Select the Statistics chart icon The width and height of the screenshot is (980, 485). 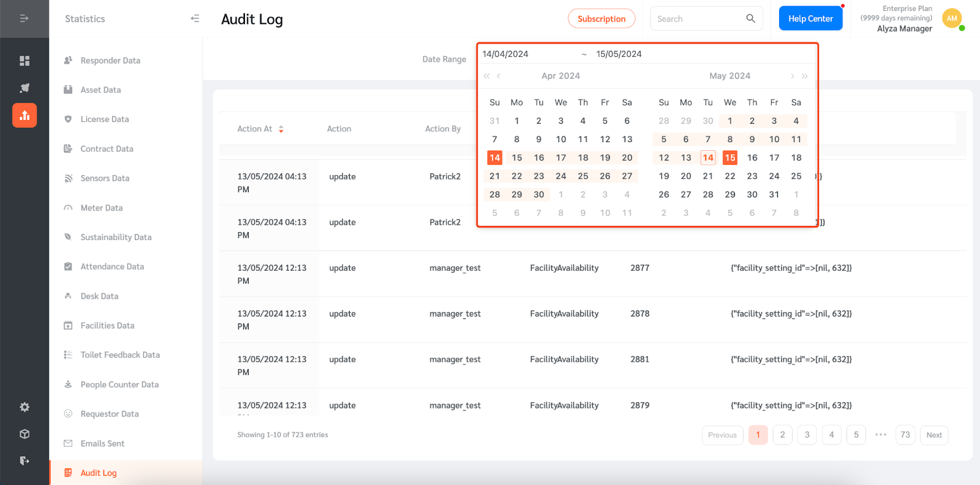(x=24, y=115)
